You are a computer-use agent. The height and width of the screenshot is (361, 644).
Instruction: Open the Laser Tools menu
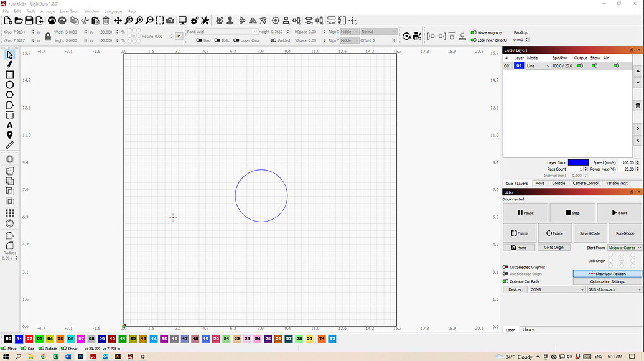70,11
